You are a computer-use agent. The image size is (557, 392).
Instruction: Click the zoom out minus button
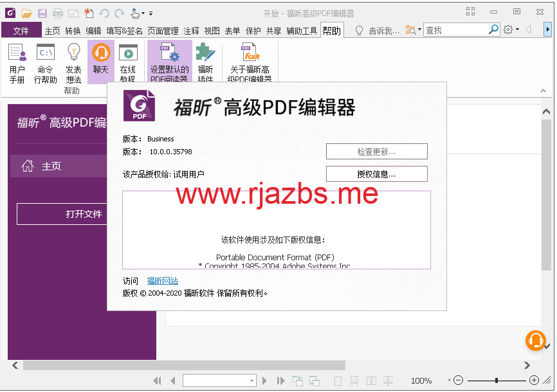pyautogui.click(x=459, y=380)
